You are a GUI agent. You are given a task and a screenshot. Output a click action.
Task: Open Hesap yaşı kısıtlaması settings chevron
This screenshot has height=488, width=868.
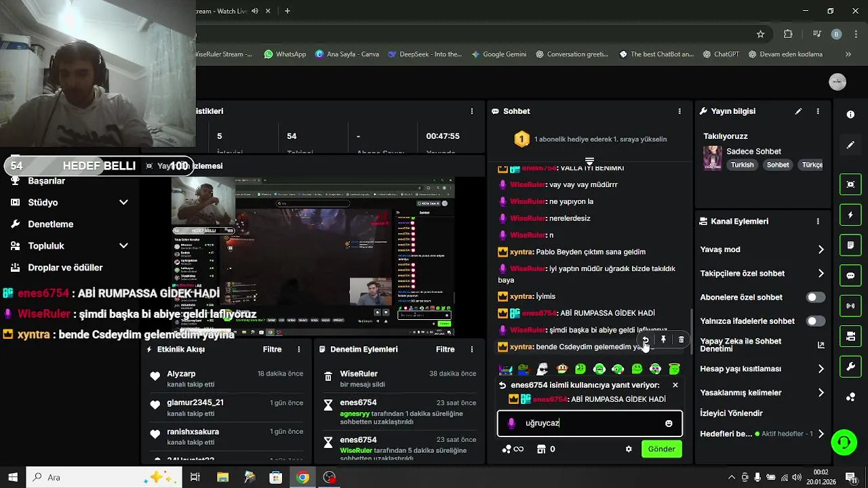[821, 369]
